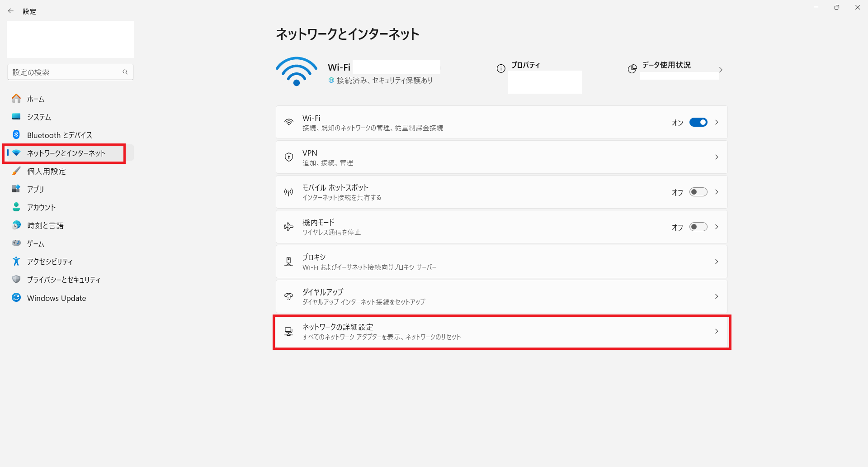
Task: Click the ネットワークの詳細設定 computer icon
Action: (x=289, y=331)
